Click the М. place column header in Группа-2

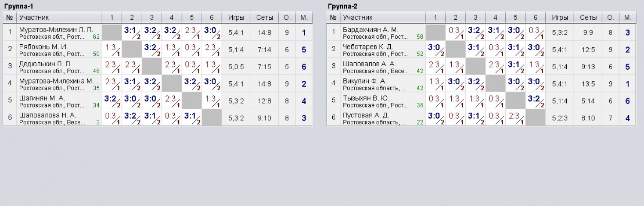627,18
